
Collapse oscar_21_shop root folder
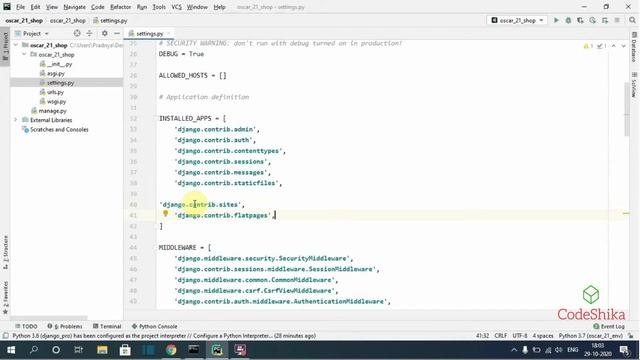point(16,45)
